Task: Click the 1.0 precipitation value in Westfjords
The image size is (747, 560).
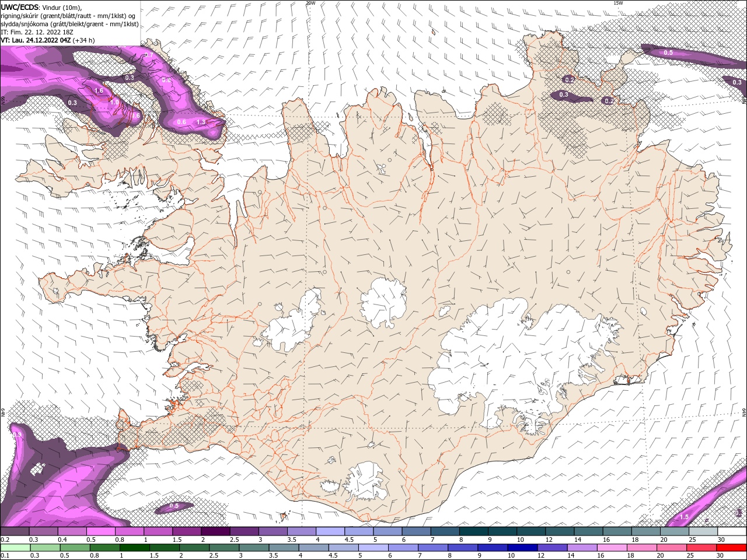Action: tap(115, 101)
